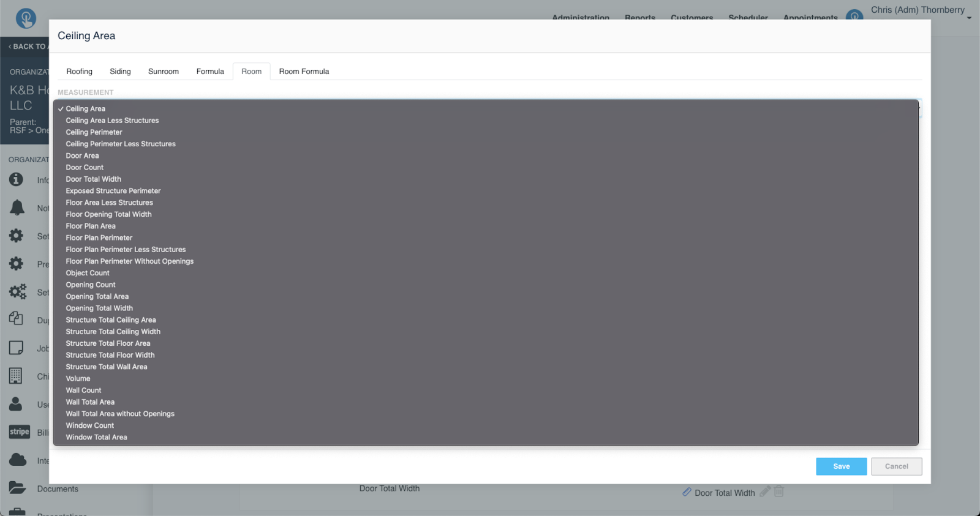Open the Documents link in sidebar
This screenshot has height=516, width=980.
58,489
